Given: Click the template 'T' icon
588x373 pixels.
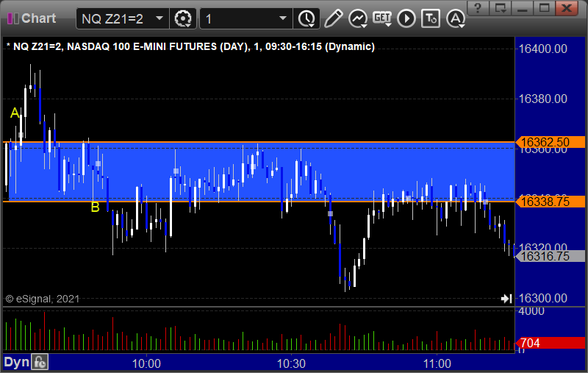Looking at the screenshot, I should coord(431,18).
